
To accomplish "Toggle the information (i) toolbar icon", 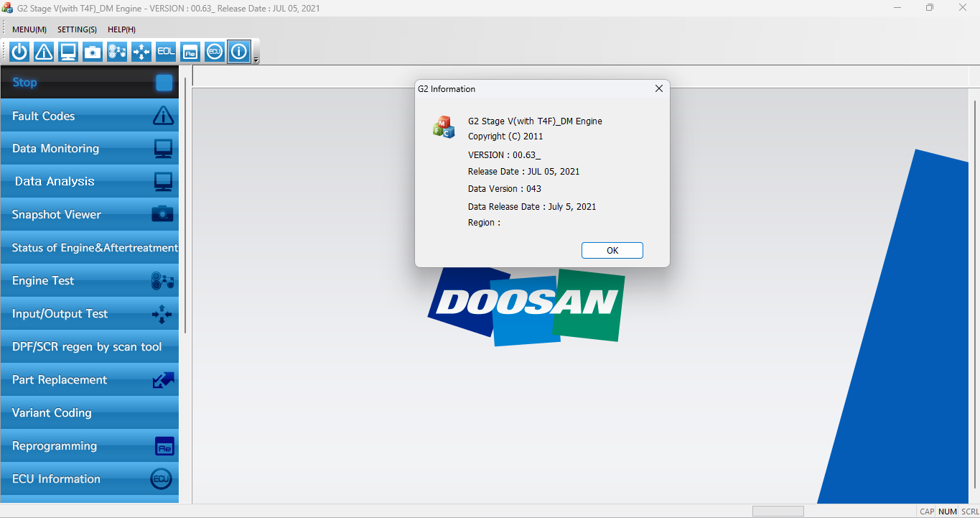I will point(239,52).
